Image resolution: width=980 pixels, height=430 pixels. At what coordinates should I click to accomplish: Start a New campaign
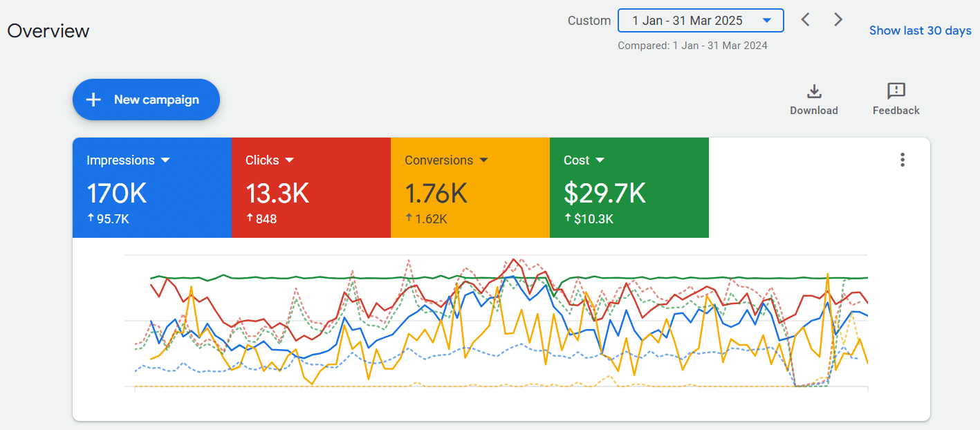146,100
